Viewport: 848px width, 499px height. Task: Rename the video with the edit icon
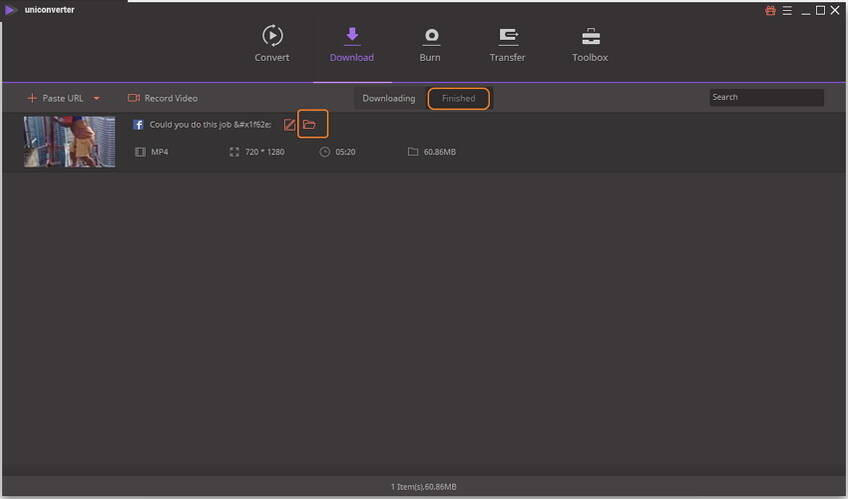coord(289,125)
